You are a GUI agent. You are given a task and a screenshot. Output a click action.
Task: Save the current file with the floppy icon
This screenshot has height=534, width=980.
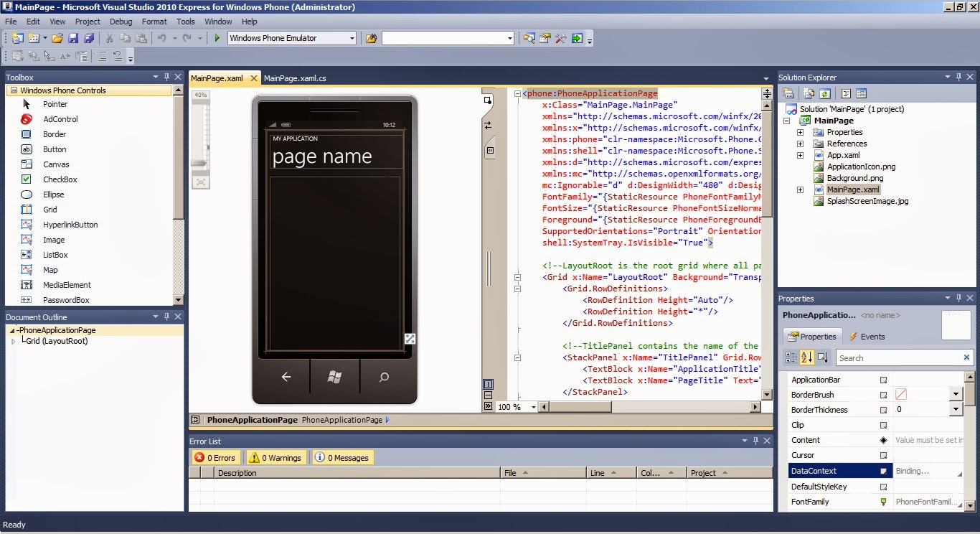73,38
